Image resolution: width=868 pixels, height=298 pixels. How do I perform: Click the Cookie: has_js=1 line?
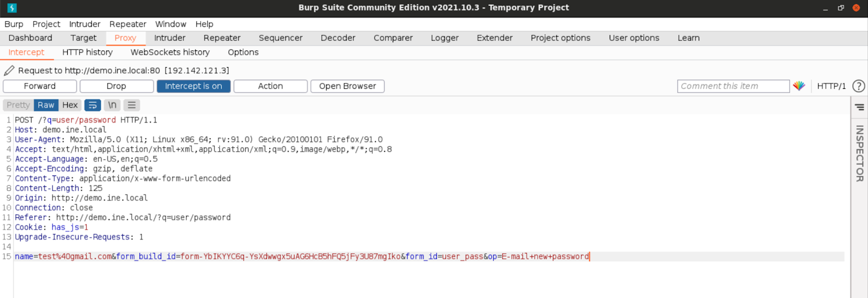pyautogui.click(x=52, y=228)
